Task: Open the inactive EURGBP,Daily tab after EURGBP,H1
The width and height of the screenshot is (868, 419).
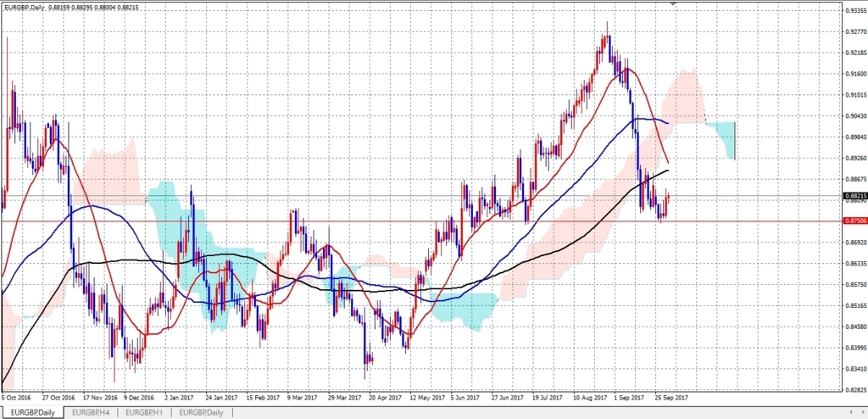Action: pyautogui.click(x=202, y=413)
